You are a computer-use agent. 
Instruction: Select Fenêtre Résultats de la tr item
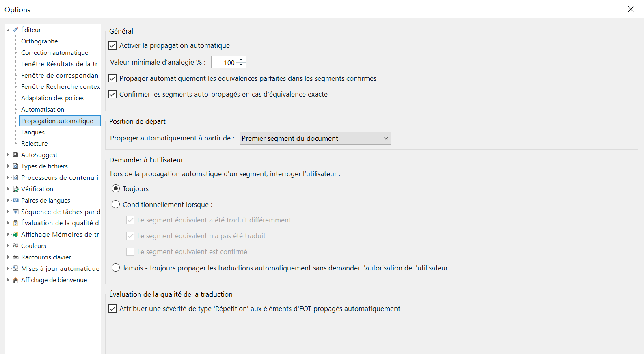click(59, 64)
